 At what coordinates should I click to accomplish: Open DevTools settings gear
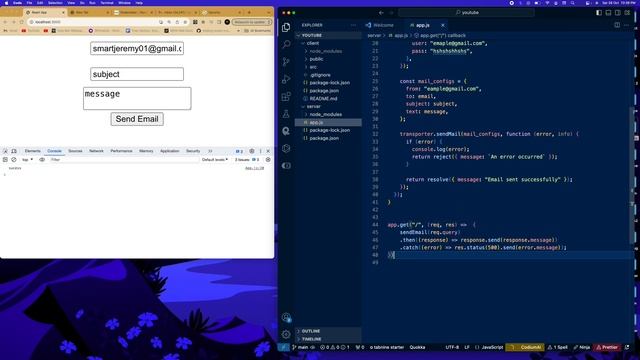point(252,151)
